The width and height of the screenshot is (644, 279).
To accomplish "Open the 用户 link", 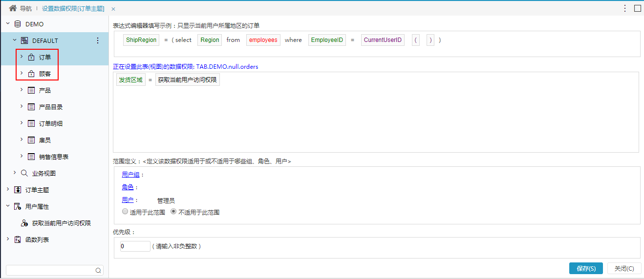I will (x=128, y=200).
